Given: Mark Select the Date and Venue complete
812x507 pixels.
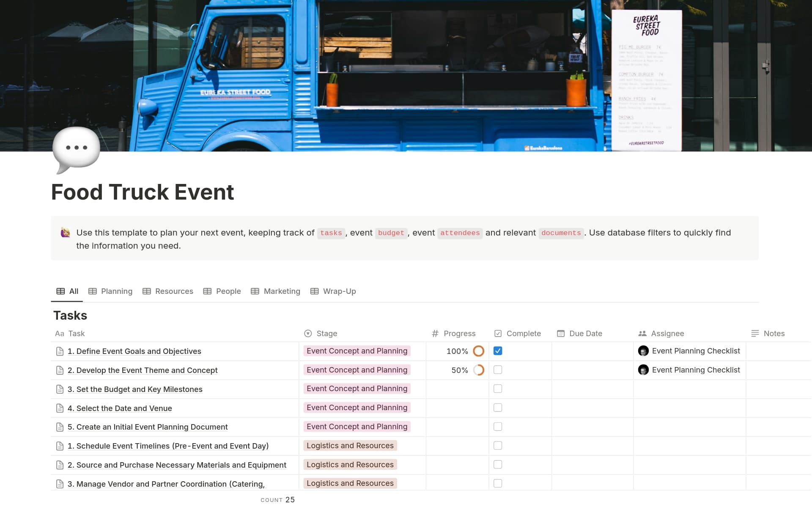Looking at the screenshot, I should (x=498, y=408).
